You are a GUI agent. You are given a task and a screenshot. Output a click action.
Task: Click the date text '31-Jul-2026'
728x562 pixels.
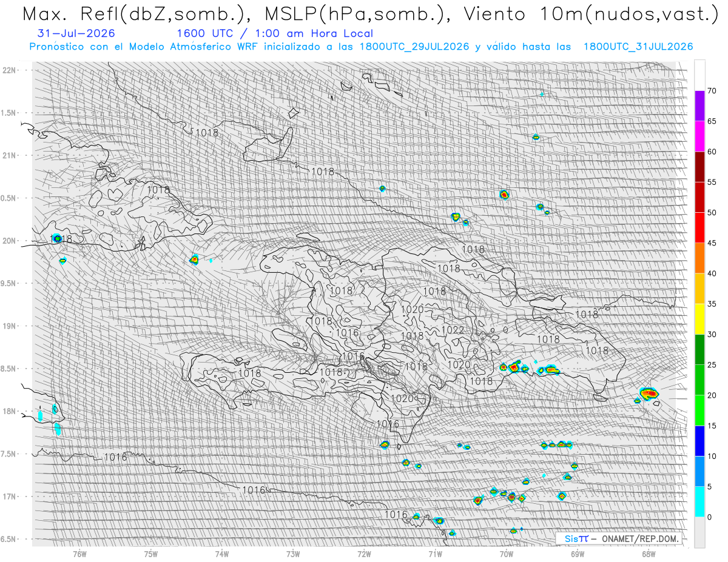point(77,33)
